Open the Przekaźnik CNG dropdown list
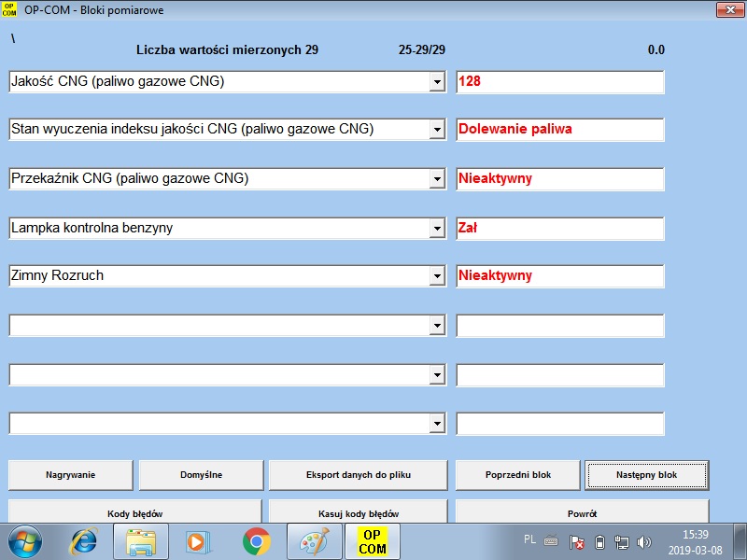The image size is (747, 560). [x=437, y=179]
